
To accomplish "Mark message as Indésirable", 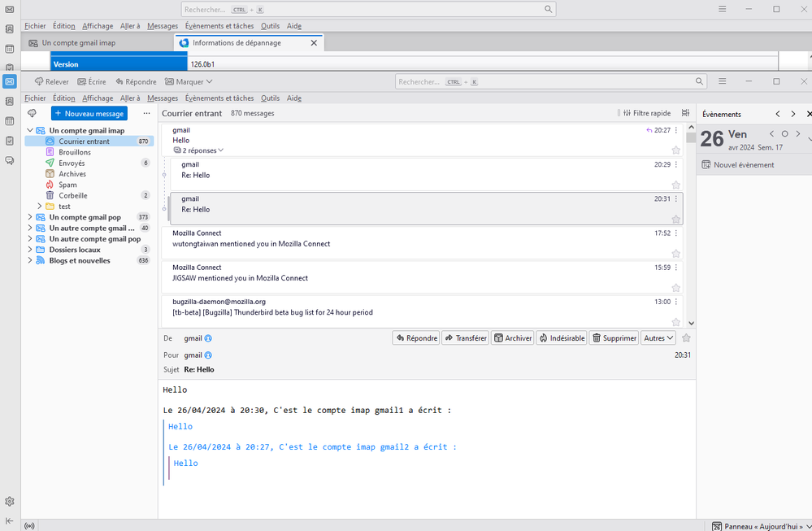I will click(562, 338).
